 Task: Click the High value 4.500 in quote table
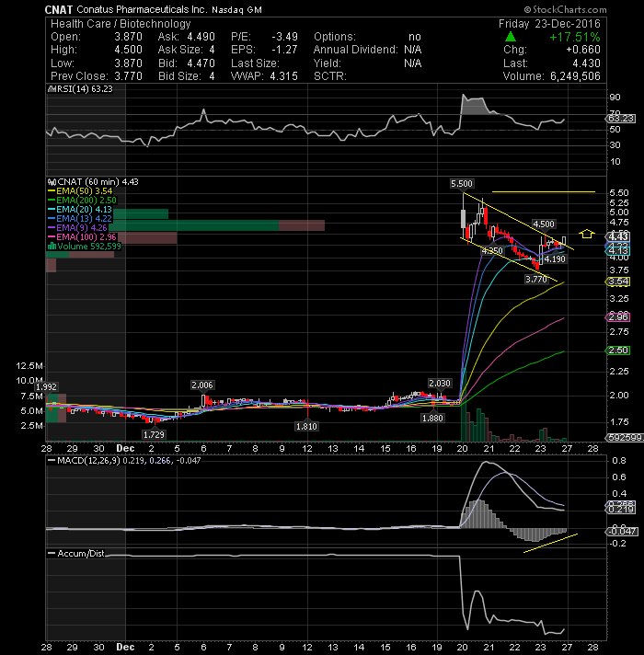[x=128, y=50]
